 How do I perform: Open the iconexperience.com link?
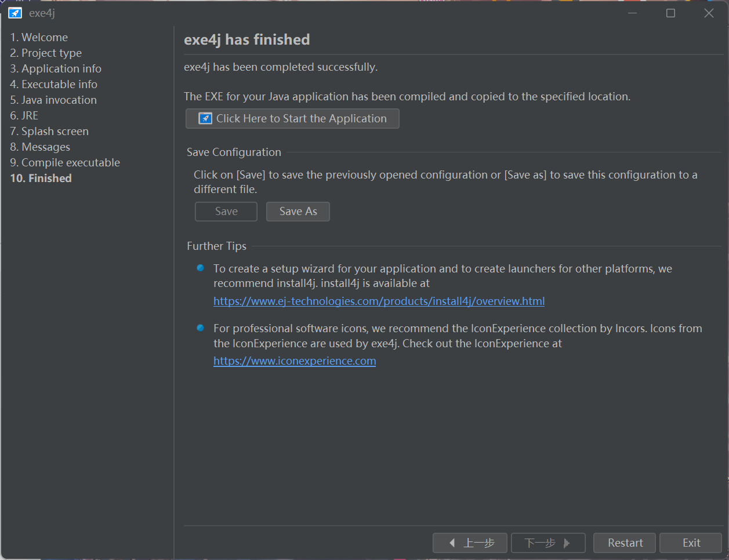(x=295, y=361)
